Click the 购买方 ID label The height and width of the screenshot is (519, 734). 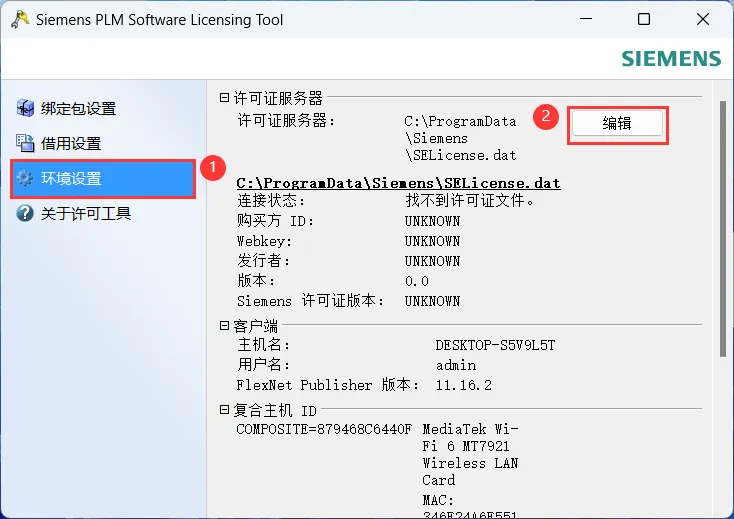click(x=276, y=220)
